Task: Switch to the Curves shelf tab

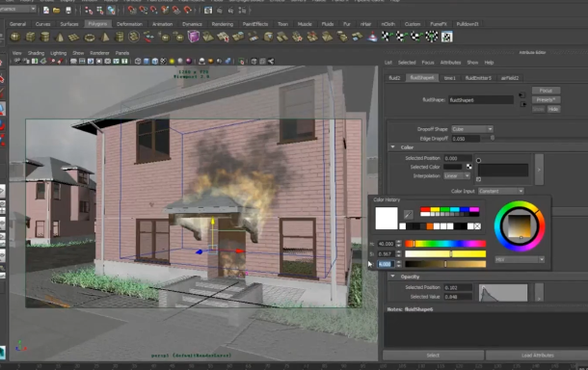Action: pyautogui.click(x=42, y=24)
